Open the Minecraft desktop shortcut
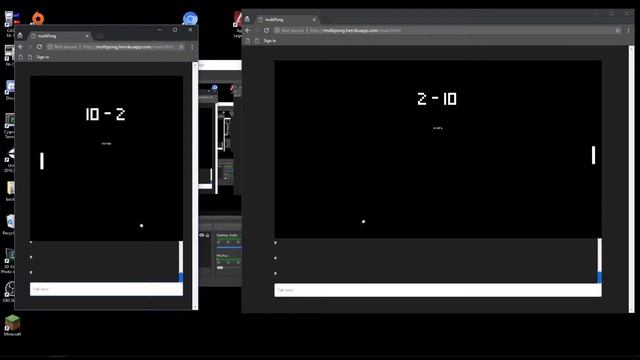This screenshot has width=640, height=360. (12, 325)
